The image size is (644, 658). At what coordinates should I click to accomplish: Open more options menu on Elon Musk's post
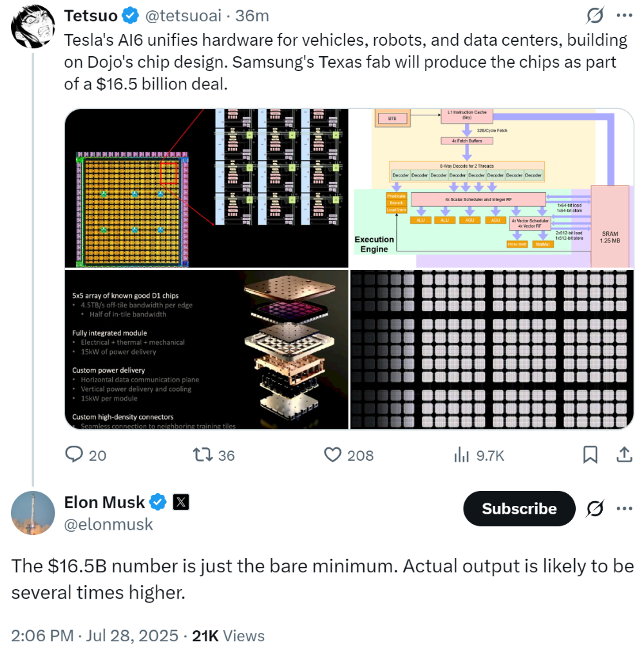pyautogui.click(x=624, y=508)
